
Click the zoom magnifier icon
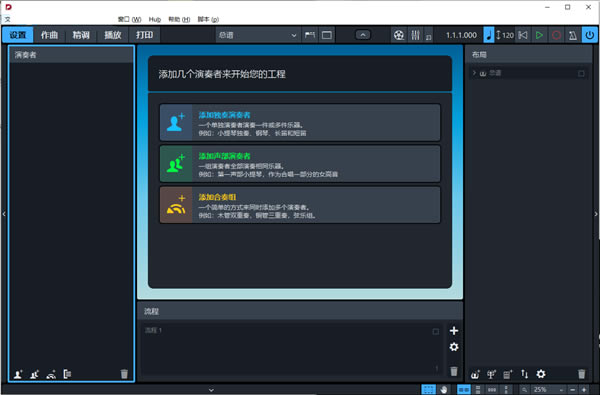pyautogui.click(x=524, y=390)
